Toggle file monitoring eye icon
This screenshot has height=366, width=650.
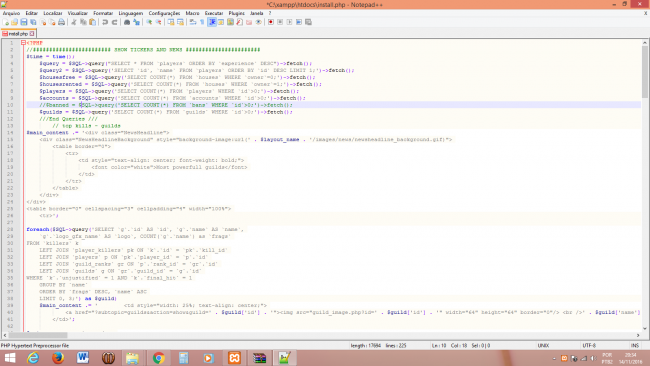coord(259,22)
